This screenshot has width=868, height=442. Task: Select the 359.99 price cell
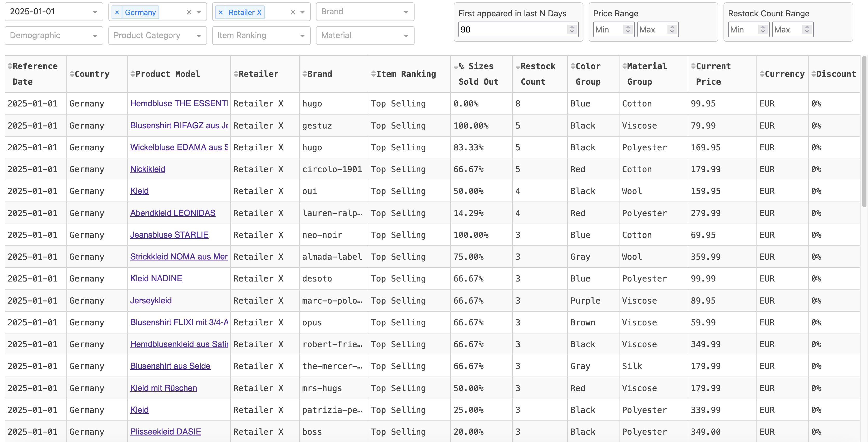[x=722, y=257]
